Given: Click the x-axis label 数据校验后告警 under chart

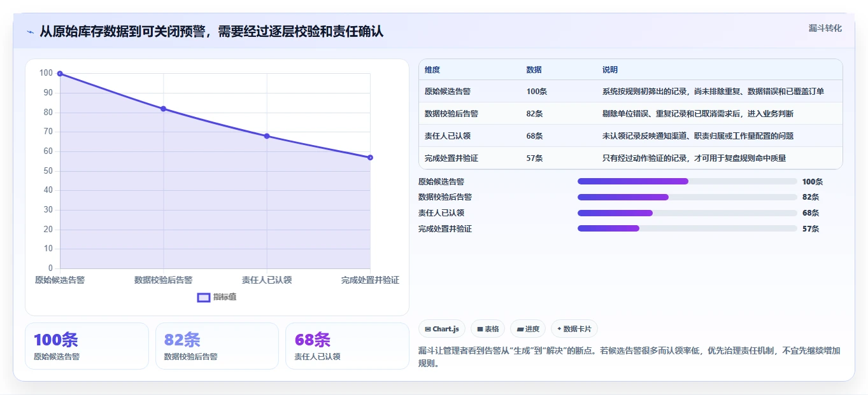Looking at the screenshot, I should (163, 280).
